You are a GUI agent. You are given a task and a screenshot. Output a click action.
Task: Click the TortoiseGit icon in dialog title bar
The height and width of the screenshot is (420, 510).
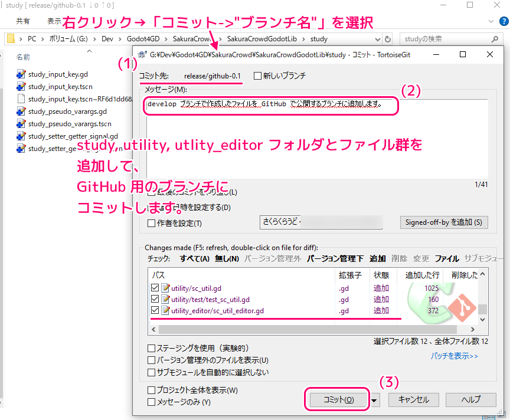point(142,55)
